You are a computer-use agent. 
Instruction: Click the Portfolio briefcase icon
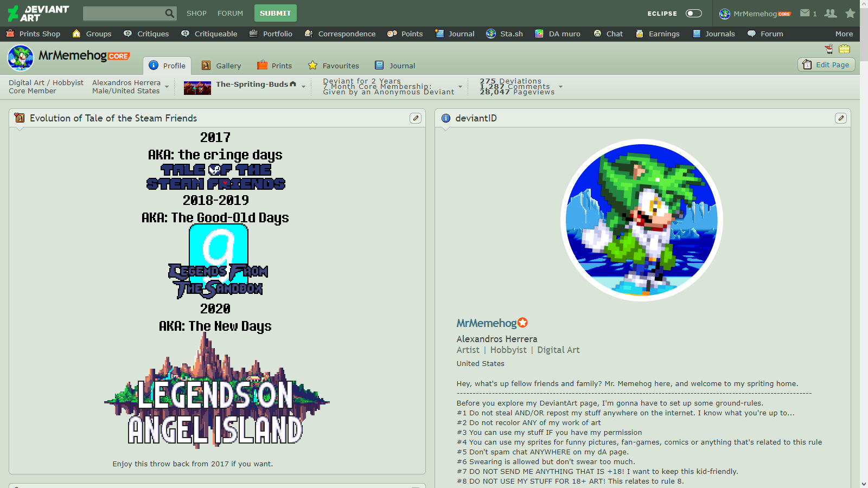click(x=253, y=34)
